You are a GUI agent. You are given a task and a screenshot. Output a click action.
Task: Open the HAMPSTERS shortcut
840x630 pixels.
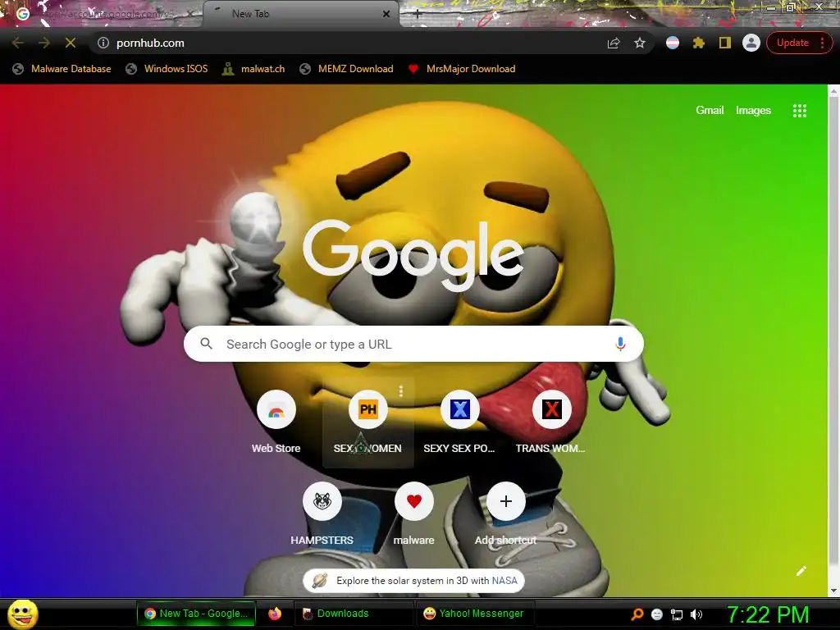click(x=322, y=514)
